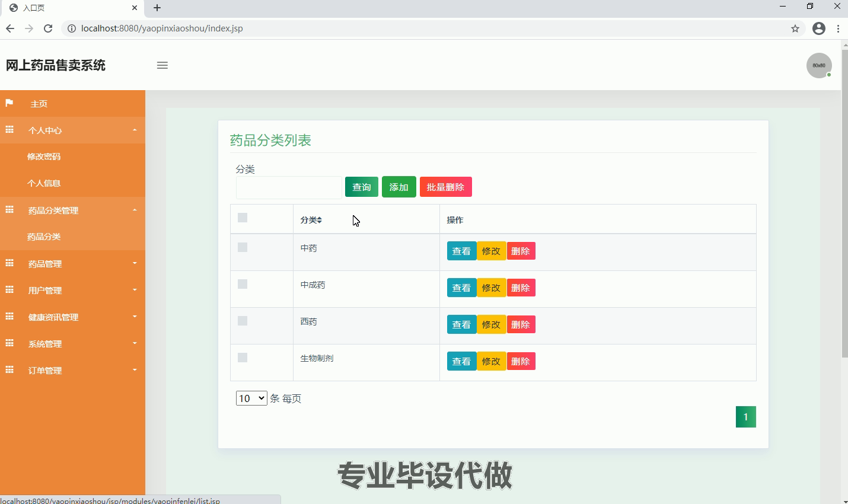Expand the 健康资讯管理 menu arrow
This screenshot has width=848, height=504.
[x=135, y=317]
